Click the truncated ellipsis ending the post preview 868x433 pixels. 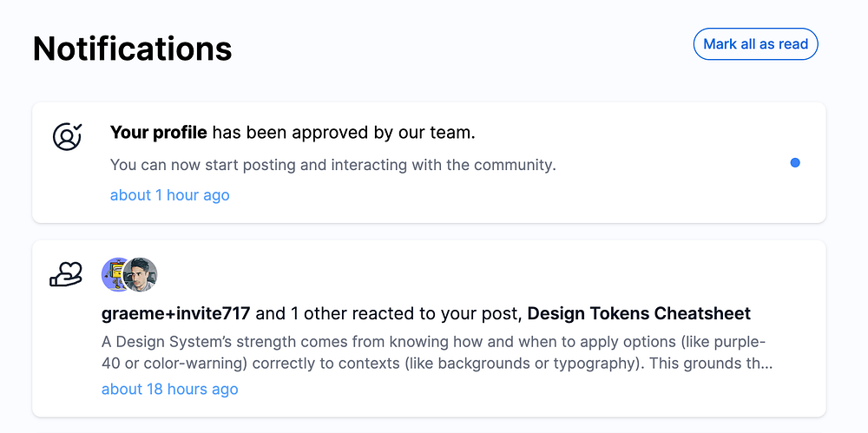click(765, 364)
